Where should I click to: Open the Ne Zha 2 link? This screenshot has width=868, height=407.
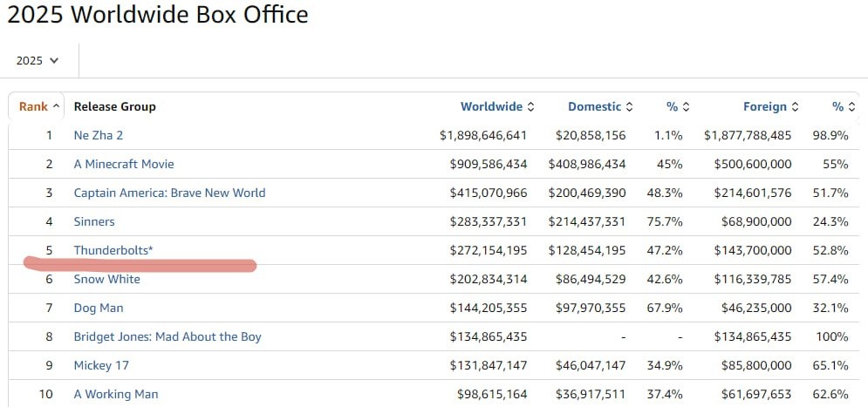click(99, 135)
